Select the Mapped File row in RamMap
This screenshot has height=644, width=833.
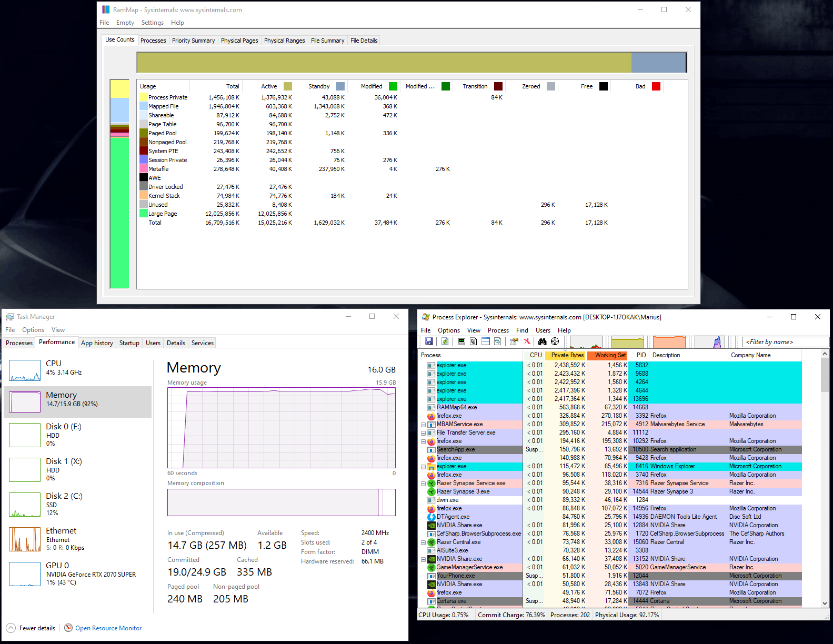coord(412,106)
